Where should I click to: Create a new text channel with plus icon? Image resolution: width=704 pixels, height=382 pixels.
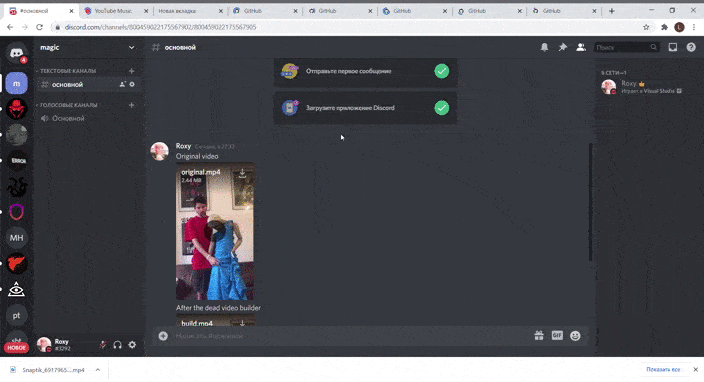tap(132, 71)
